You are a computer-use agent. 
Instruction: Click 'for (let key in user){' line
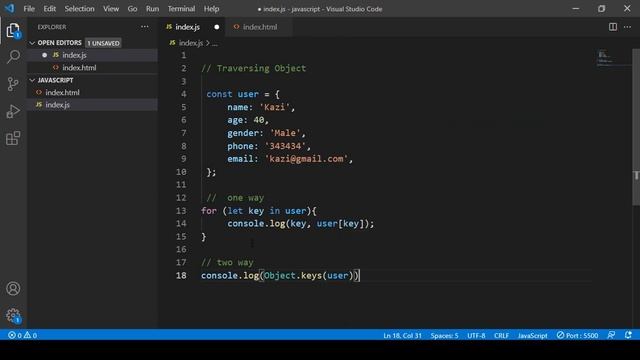pos(259,211)
